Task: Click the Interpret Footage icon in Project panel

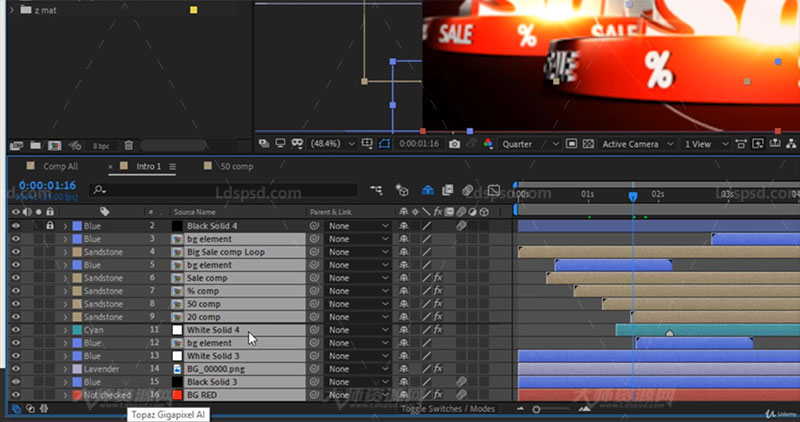Action: click(x=16, y=146)
